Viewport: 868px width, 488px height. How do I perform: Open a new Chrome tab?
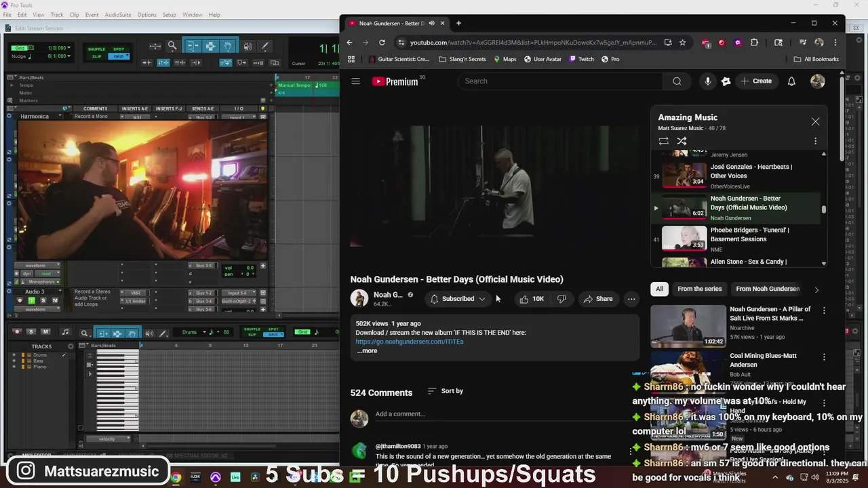458,23
